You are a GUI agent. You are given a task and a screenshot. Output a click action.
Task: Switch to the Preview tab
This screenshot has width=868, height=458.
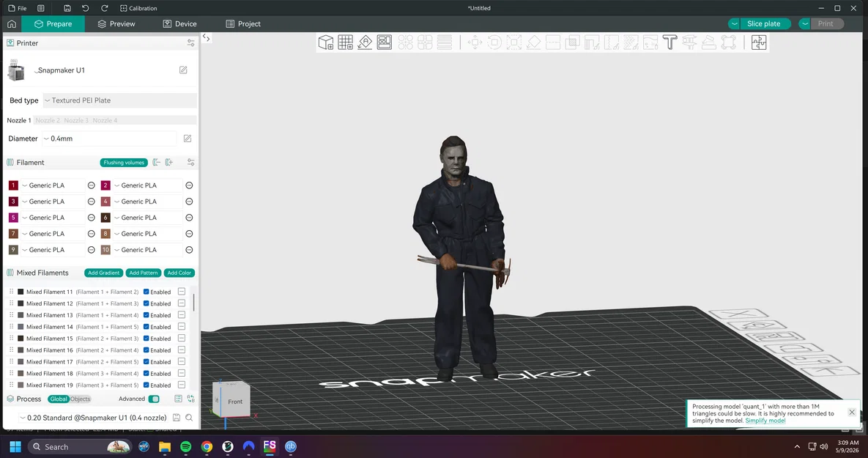point(116,23)
